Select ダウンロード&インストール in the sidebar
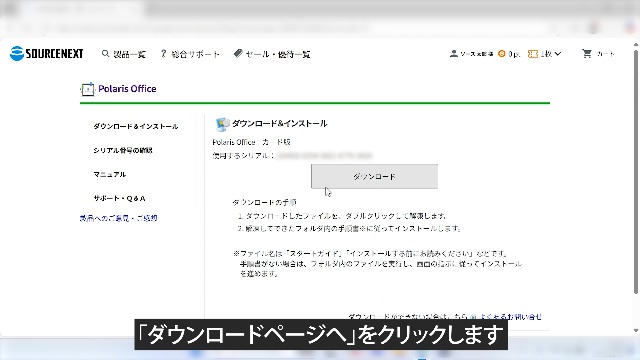This screenshot has width=640, height=360. click(136, 127)
